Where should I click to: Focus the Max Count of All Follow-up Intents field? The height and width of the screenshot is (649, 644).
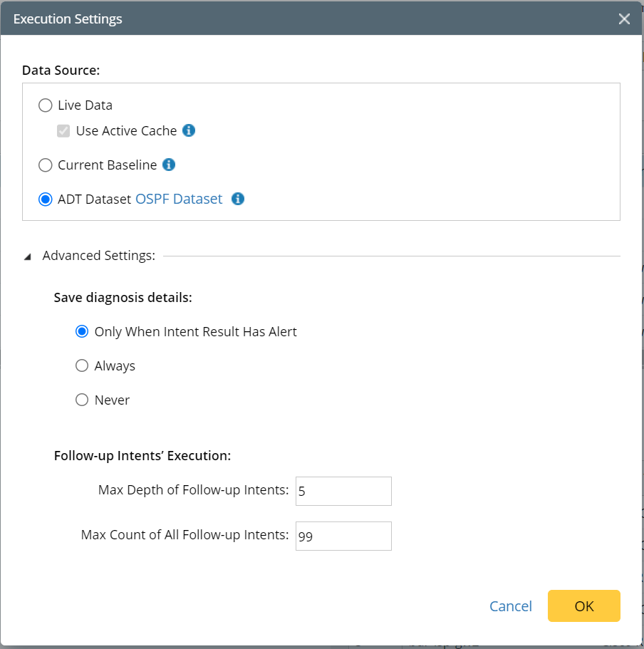coord(343,536)
